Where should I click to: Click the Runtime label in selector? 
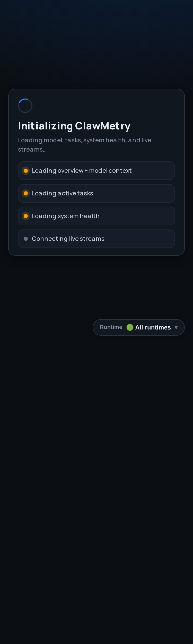coord(111,327)
